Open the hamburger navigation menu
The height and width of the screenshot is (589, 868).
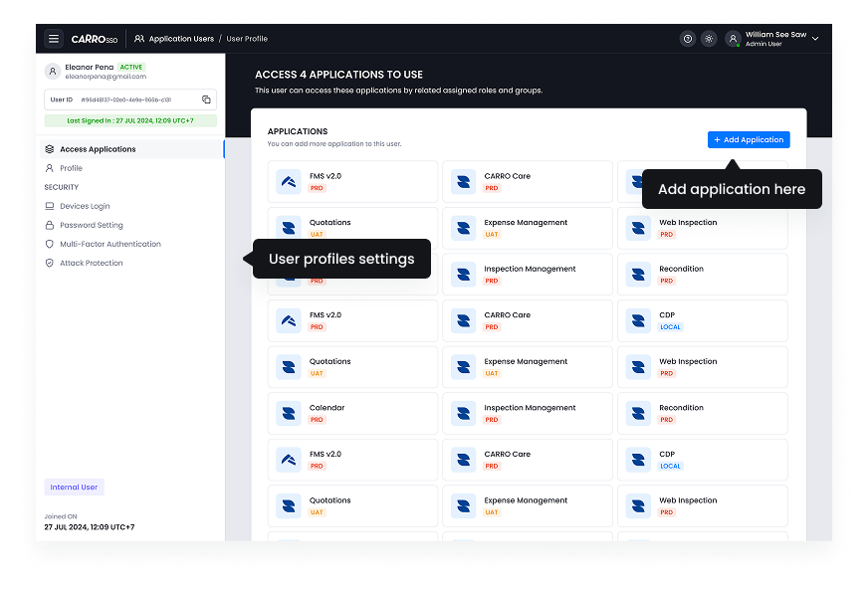coord(54,38)
